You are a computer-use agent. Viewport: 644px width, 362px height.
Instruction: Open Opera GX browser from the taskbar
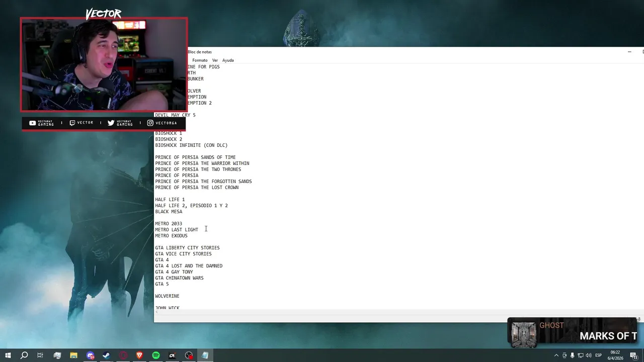coord(123,355)
